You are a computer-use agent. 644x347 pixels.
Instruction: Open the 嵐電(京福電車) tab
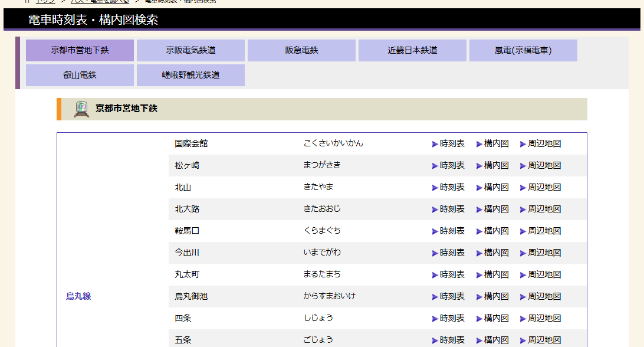[523, 50]
